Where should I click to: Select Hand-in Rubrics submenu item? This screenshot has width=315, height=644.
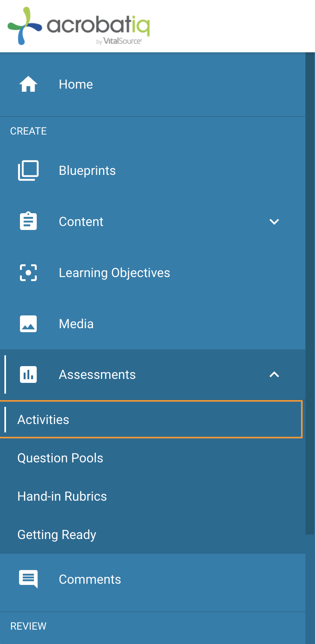(62, 496)
